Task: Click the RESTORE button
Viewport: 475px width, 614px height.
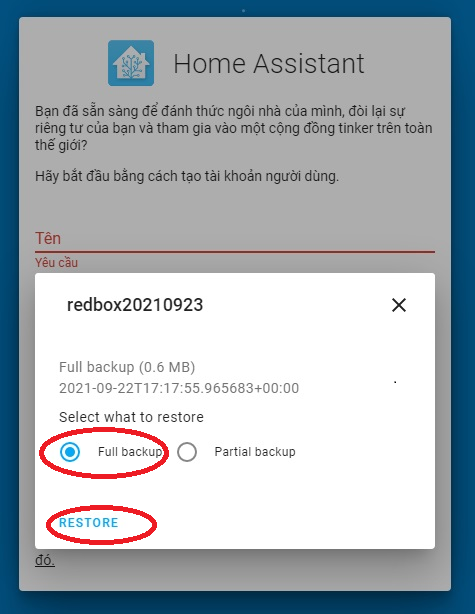Action: click(88, 523)
